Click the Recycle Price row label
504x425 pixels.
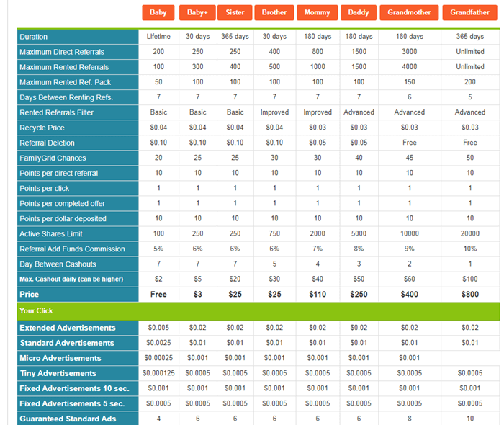click(42, 127)
